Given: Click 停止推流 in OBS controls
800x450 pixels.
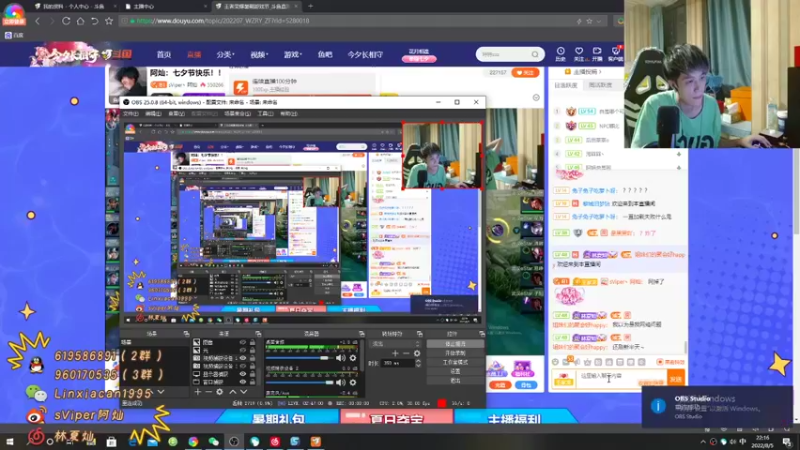Looking at the screenshot, I should click(x=455, y=344).
